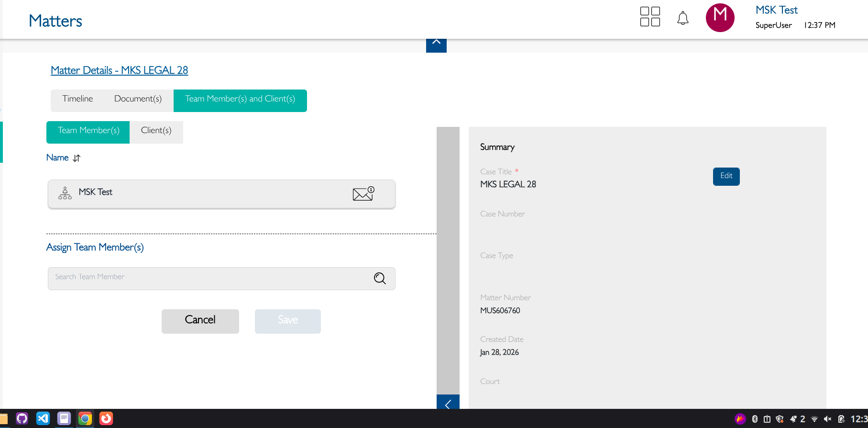Open Chrome browser from taskbar
Image resolution: width=868 pixels, height=428 pixels.
(85, 418)
